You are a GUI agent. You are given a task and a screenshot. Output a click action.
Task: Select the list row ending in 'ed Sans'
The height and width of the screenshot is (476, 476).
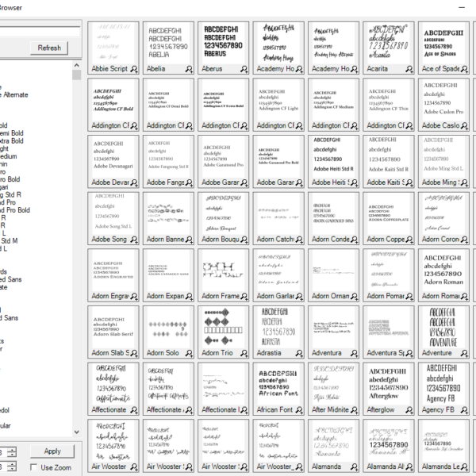(x=10, y=279)
